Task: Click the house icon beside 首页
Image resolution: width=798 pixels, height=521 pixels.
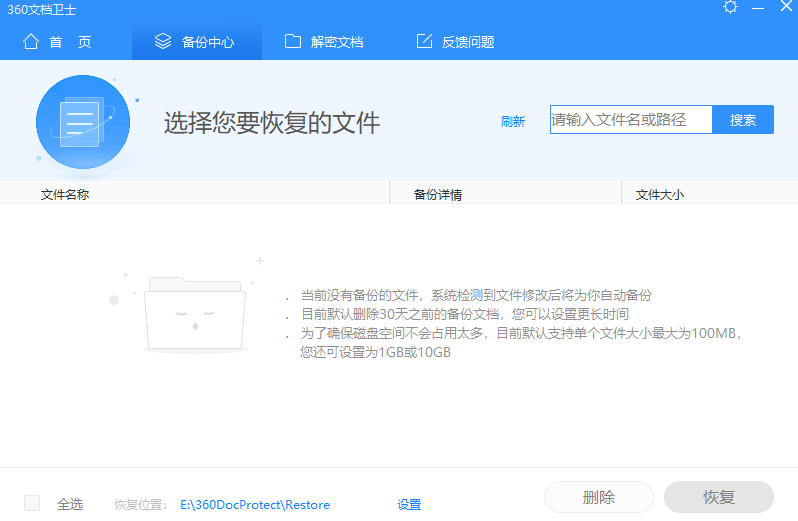Action: point(31,42)
